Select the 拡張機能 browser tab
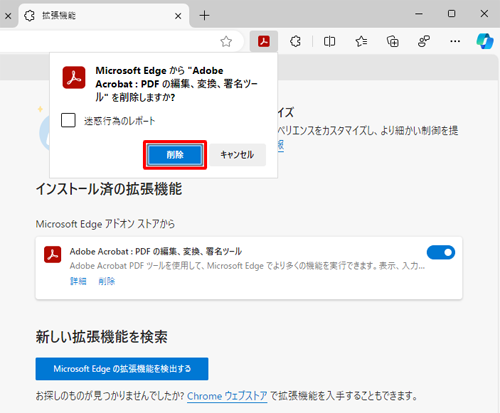Image resolution: width=500 pixels, height=413 pixels. point(104,15)
